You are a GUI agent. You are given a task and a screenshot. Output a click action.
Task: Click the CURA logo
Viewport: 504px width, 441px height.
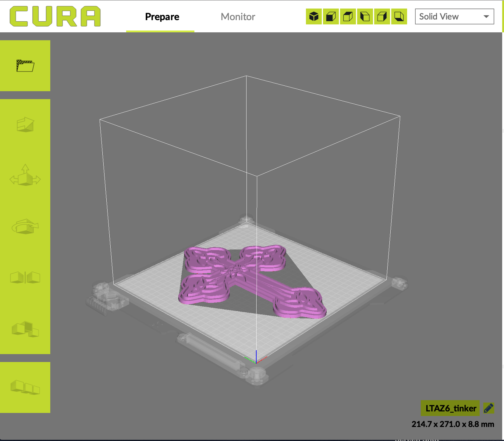point(55,16)
